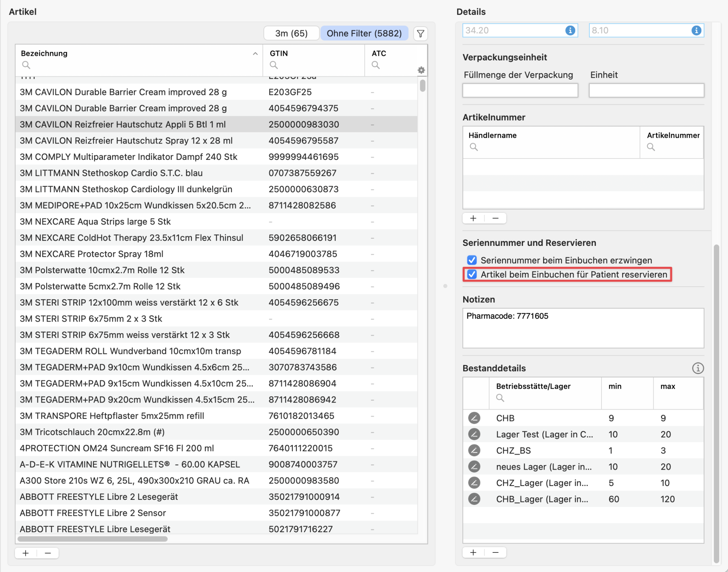Select 3M COMPLY Multiparameter Indikator Dampf row
Screen dimensions: 728x572
point(216,157)
